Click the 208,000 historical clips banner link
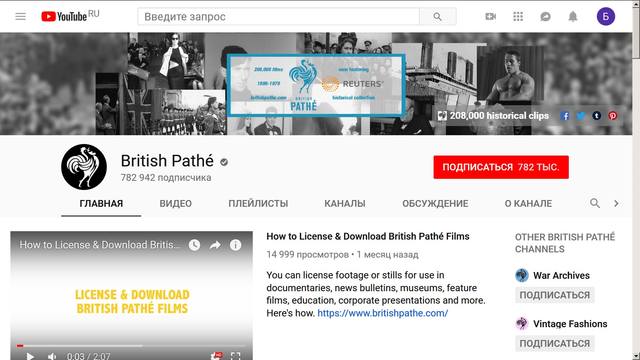 click(x=493, y=116)
